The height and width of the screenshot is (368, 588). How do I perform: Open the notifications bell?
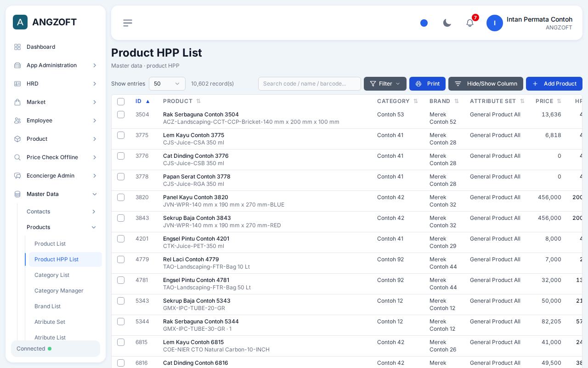pos(470,23)
